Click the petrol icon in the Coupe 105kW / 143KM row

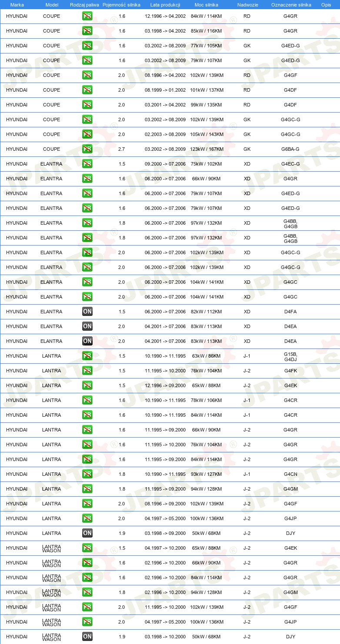pos(87,134)
